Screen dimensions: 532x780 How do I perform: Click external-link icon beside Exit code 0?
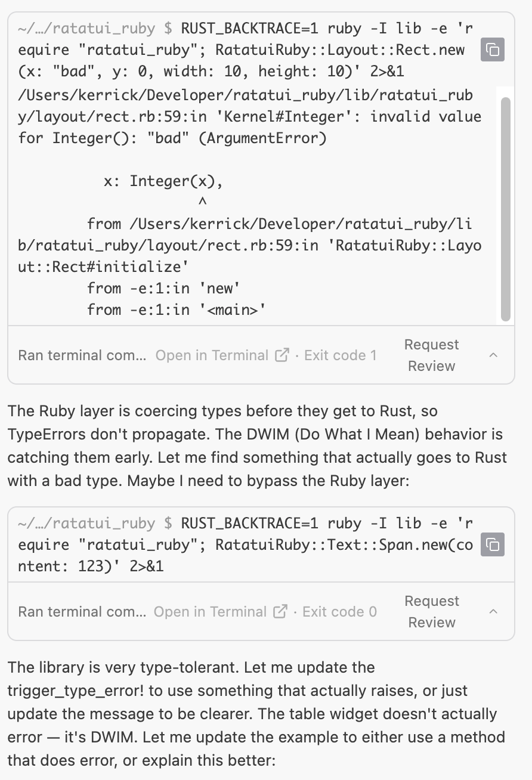280,612
